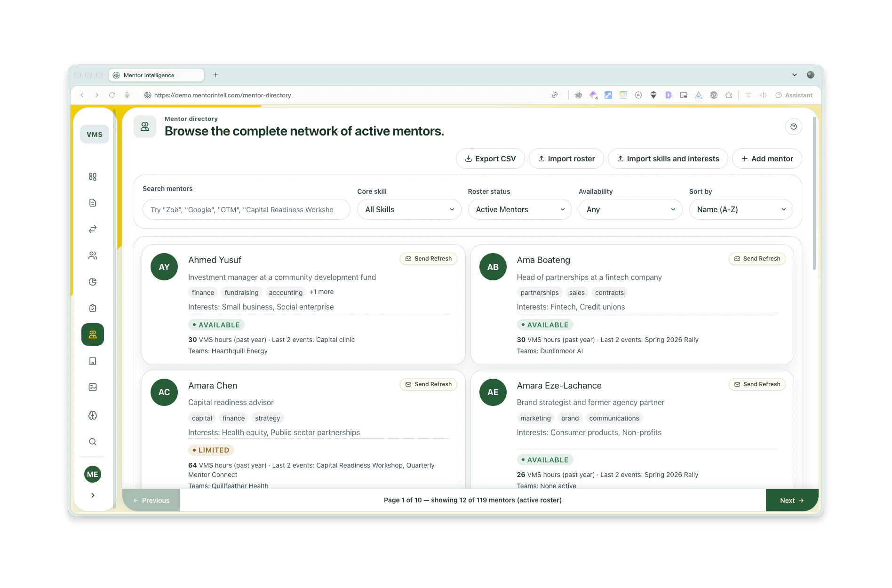Click the help question mark icon
Screen dimensions: 892x588
(x=794, y=127)
